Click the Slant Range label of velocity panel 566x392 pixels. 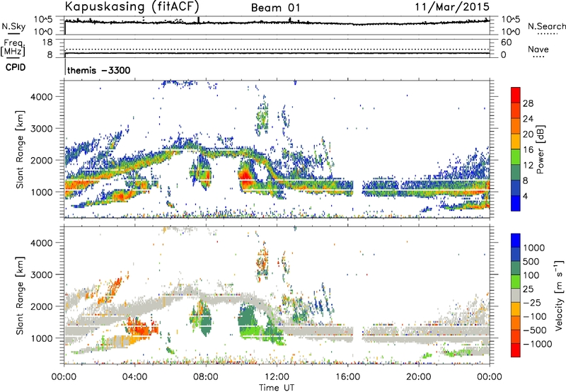pos(20,296)
